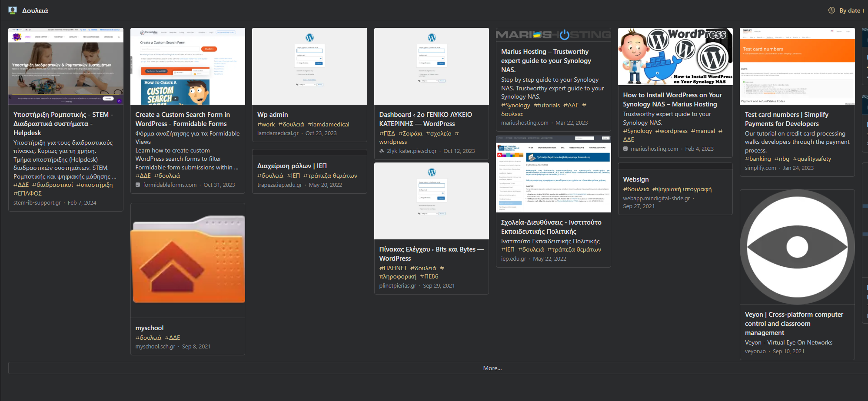Filter by the #σχολείο tag
The height and width of the screenshot is (401, 868).
pyautogui.click(x=439, y=133)
